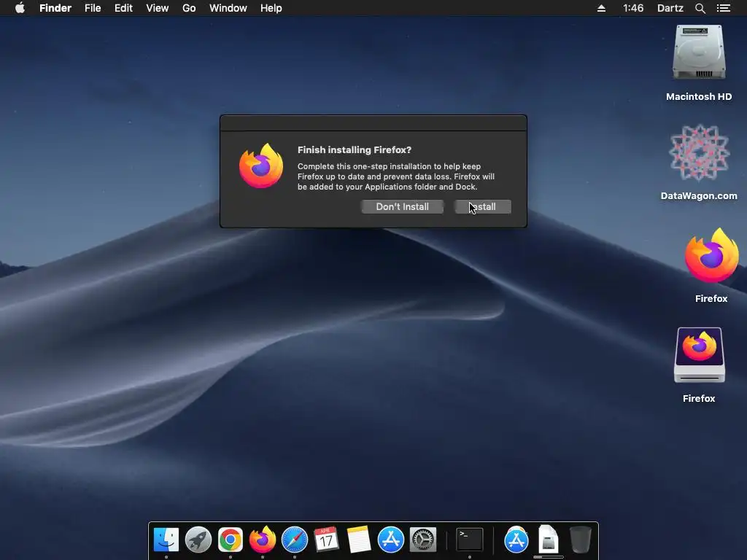Click the 'DataWagon.com' label
Viewport: 747px width, 560px height.
tap(699, 195)
